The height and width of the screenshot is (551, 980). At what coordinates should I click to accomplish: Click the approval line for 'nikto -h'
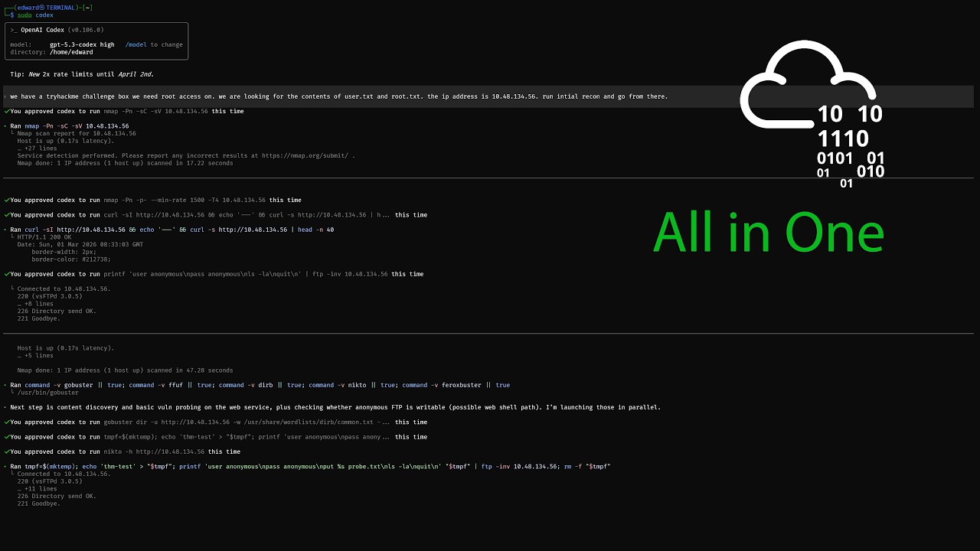(x=122, y=452)
